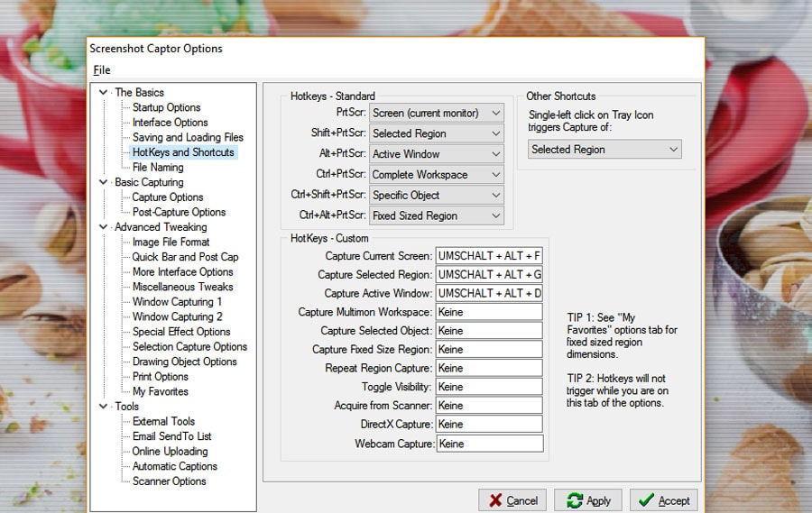
Task: Click the Capture Selected Object field
Action: pyautogui.click(x=489, y=330)
